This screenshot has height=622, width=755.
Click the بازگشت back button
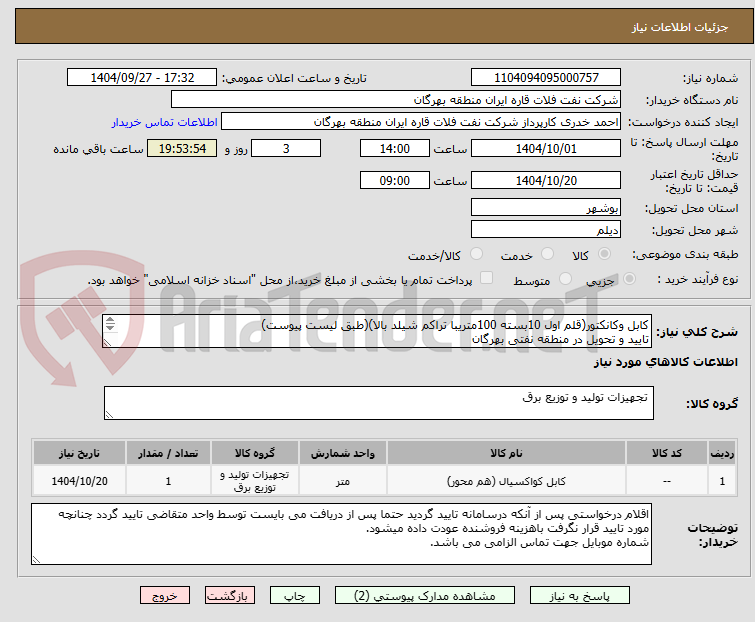230,596
